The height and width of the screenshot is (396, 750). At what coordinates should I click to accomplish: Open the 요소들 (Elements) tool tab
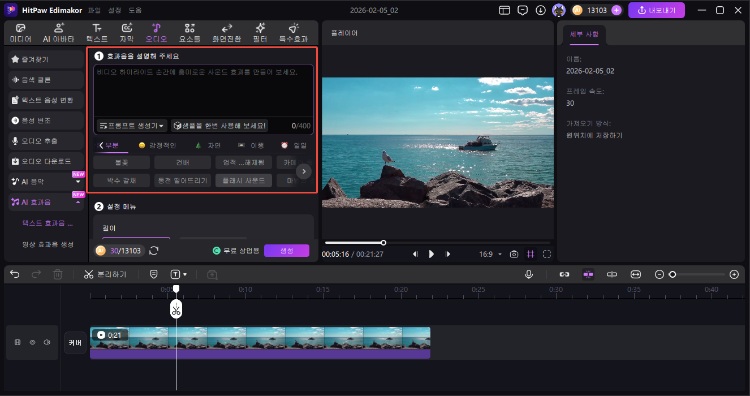189,33
